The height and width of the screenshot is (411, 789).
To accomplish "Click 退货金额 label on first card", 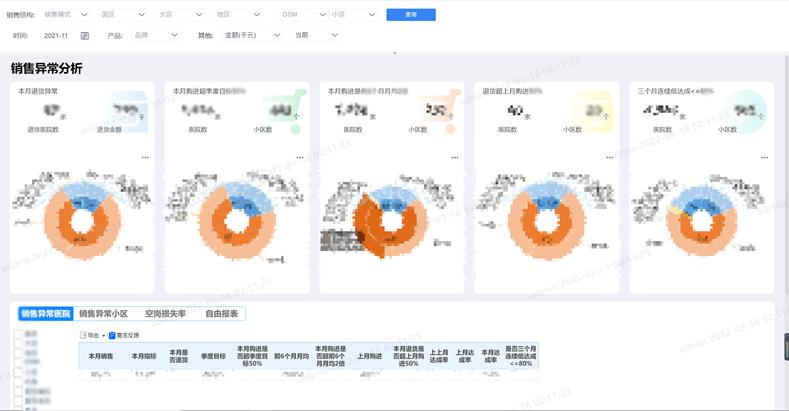I will [109, 130].
